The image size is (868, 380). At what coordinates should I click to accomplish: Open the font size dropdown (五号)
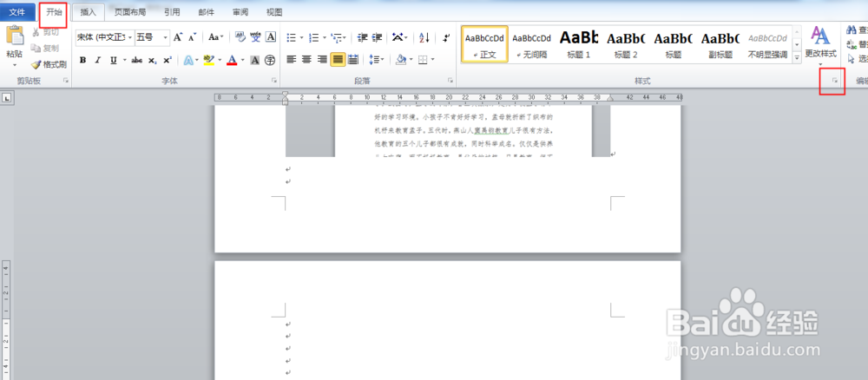tap(166, 37)
